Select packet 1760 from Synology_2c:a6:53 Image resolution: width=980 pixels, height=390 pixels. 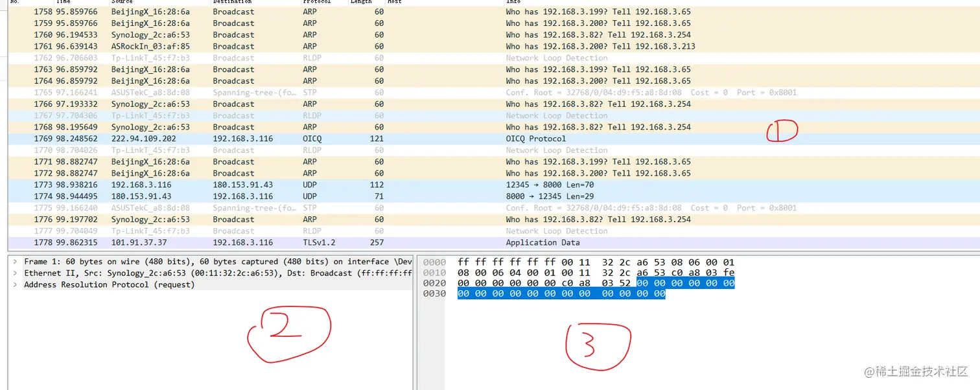click(493, 35)
